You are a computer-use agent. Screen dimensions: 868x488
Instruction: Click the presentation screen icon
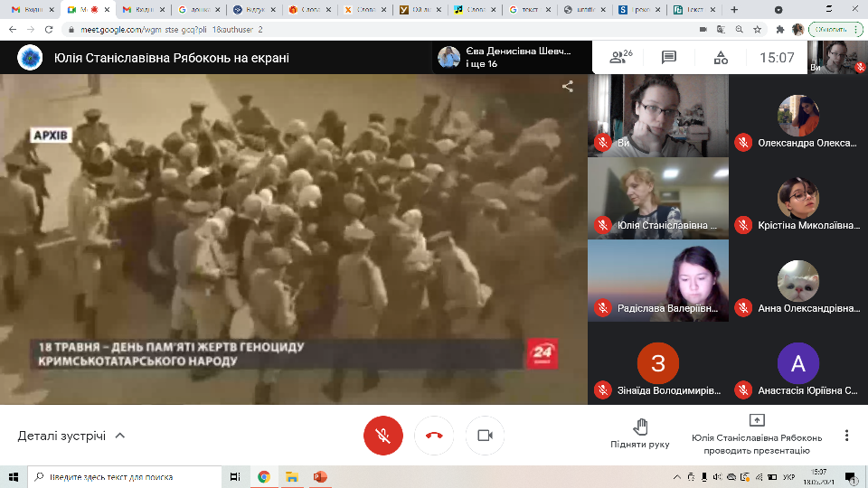[757, 420]
